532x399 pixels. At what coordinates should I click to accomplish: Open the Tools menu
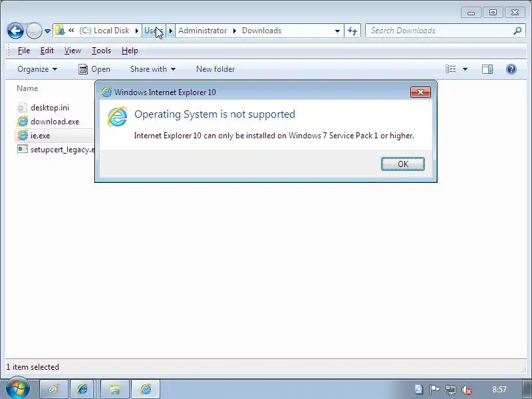tap(101, 51)
